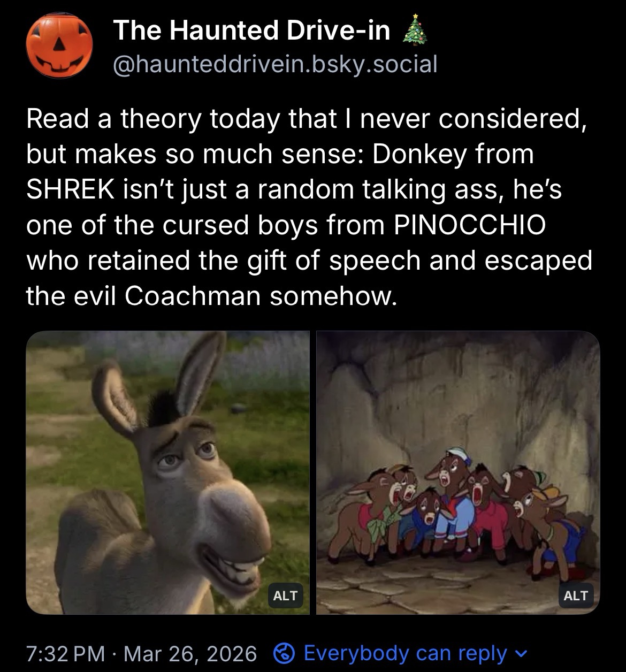Click the word theory in the post
This screenshot has height=672, width=626.
[x=159, y=119]
